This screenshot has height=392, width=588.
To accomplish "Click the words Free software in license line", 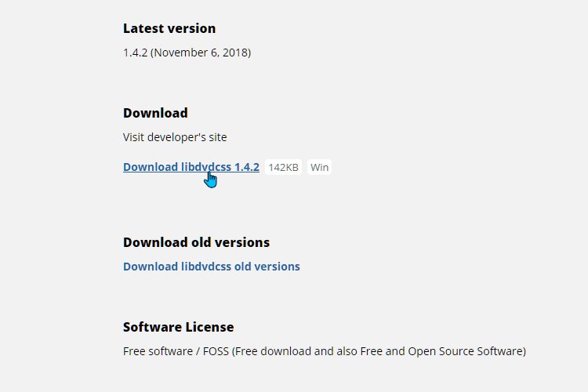I will pyautogui.click(x=158, y=351).
